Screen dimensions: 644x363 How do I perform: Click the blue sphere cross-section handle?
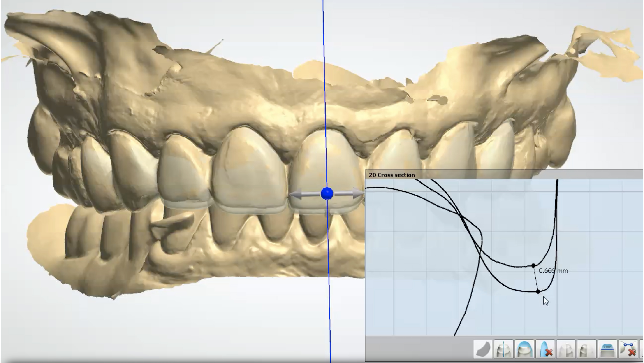tap(327, 193)
